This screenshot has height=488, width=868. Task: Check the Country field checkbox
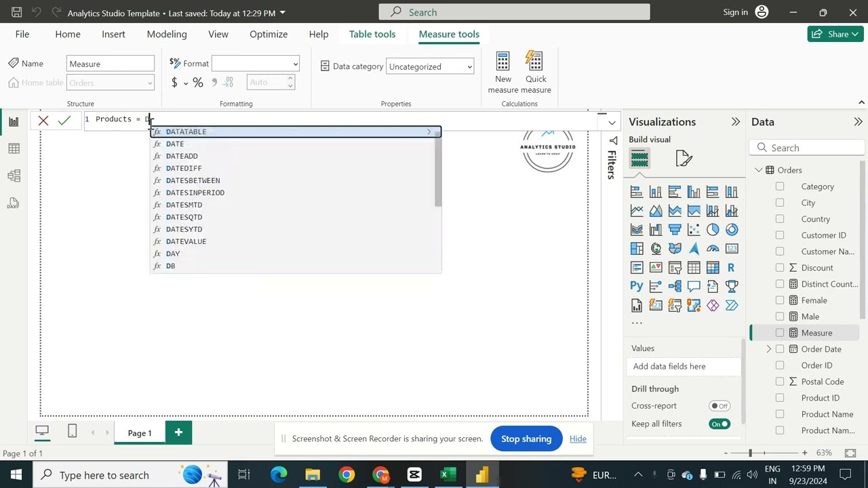pos(780,219)
